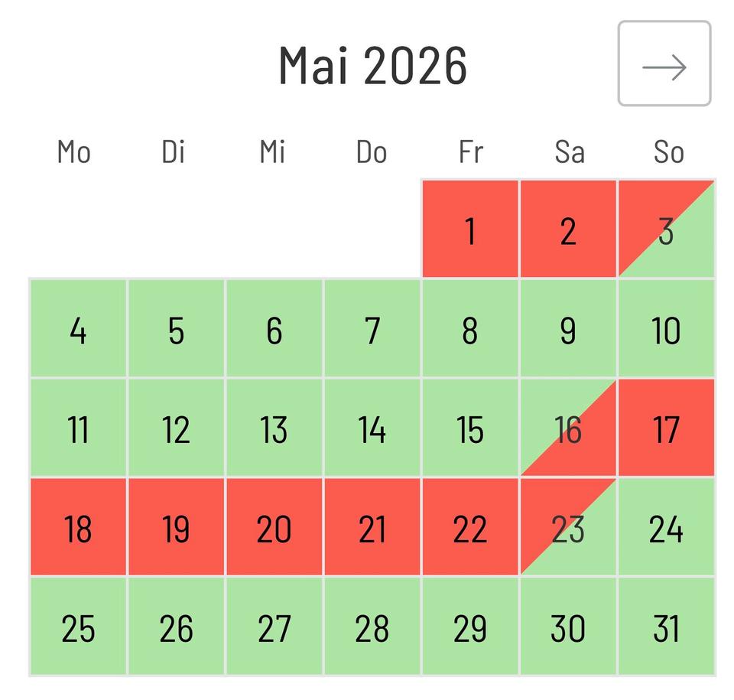Select Thursday May 7
This screenshot has width=734, height=700.
click(372, 328)
